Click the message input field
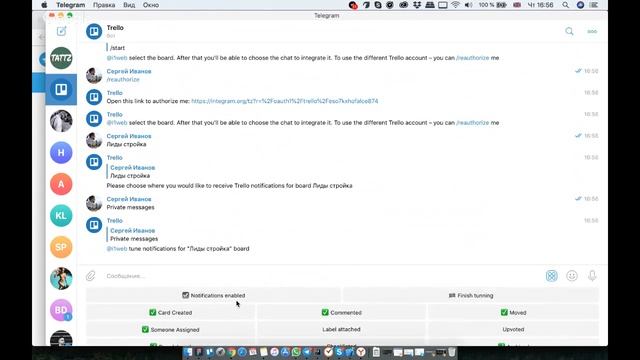The image size is (640, 360). (322, 276)
